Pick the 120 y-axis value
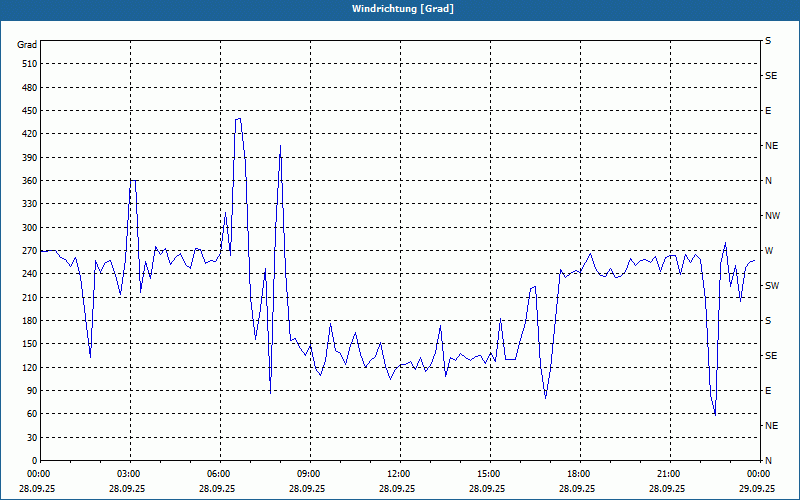This screenshot has height=500, width=800. 30,367
